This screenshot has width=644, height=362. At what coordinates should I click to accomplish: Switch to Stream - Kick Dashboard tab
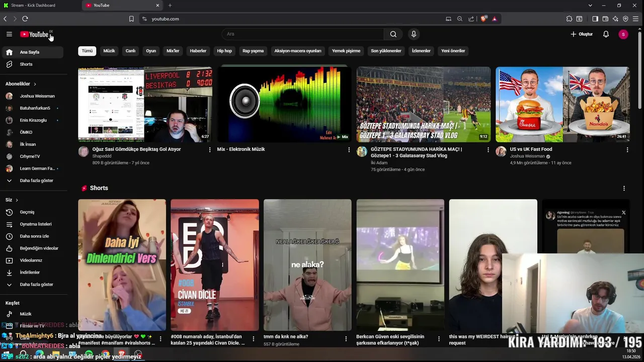40,5
